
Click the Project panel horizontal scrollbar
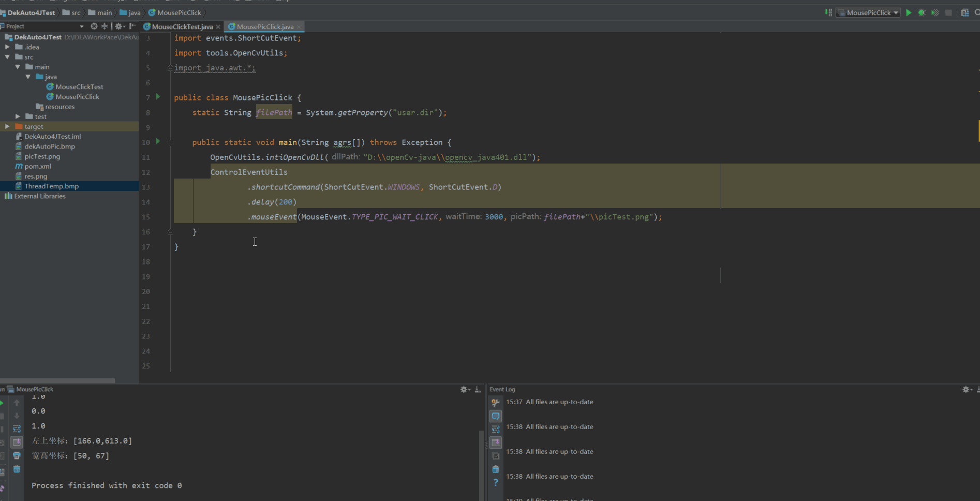pyautogui.click(x=57, y=380)
